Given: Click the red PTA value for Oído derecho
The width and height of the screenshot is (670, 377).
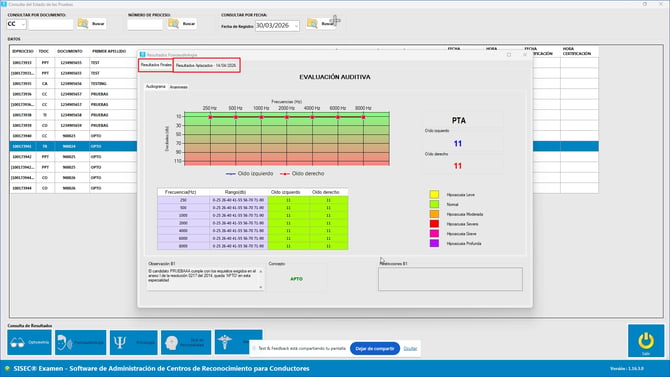Looking at the screenshot, I should (458, 166).
